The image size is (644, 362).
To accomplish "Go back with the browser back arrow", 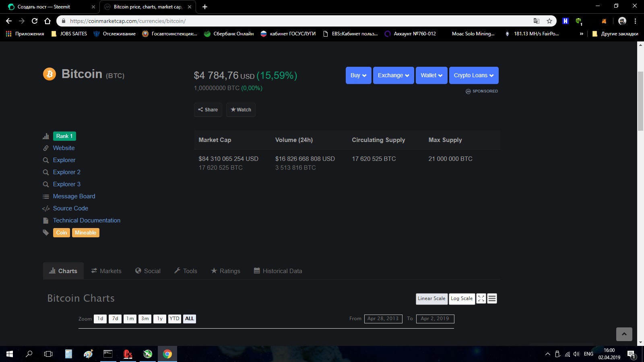I will (x=9, y=21).
